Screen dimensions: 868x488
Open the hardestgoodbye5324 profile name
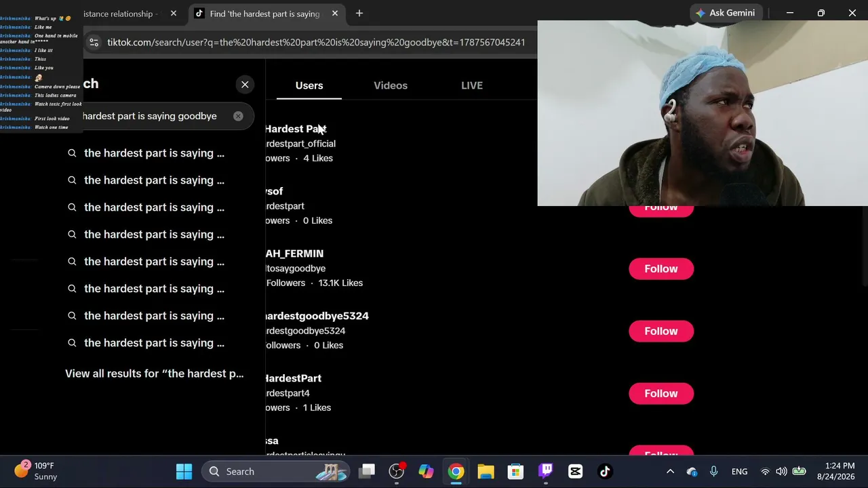tap(317, 316)
